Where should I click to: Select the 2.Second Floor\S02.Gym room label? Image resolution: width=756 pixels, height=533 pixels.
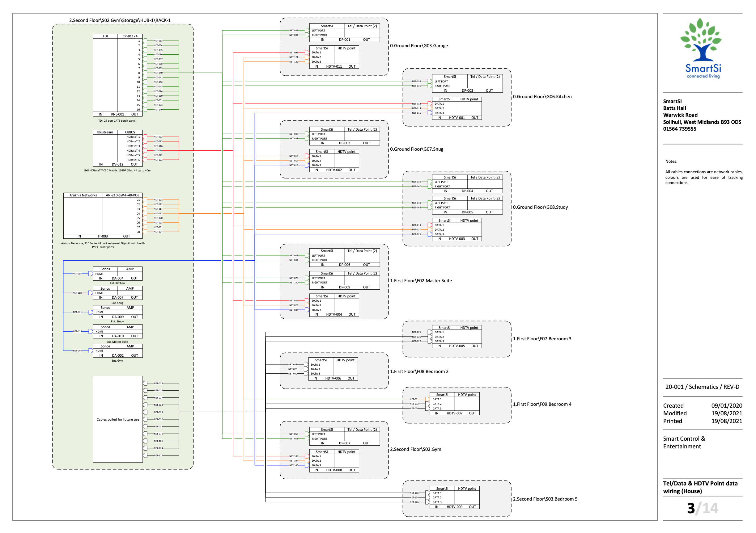(x=415, y=449)
